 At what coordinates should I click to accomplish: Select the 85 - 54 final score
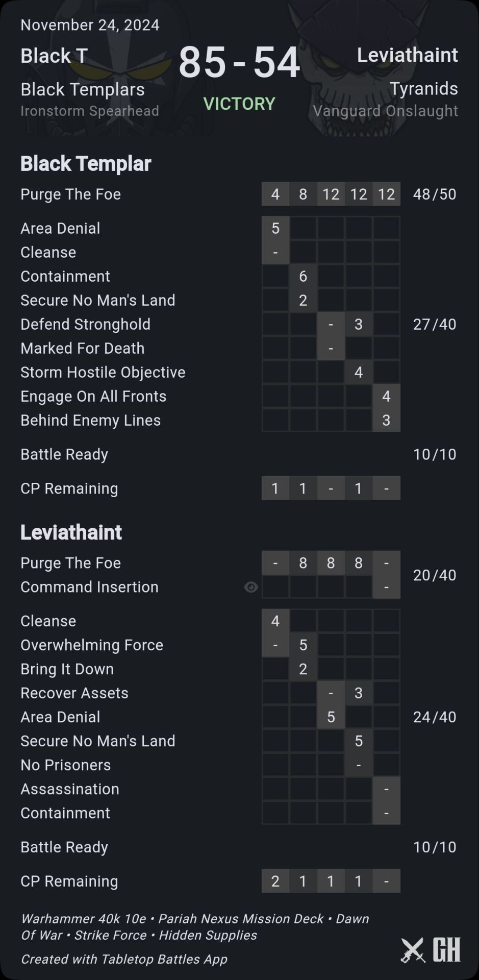pyautogui.click(x=239, y=62)
